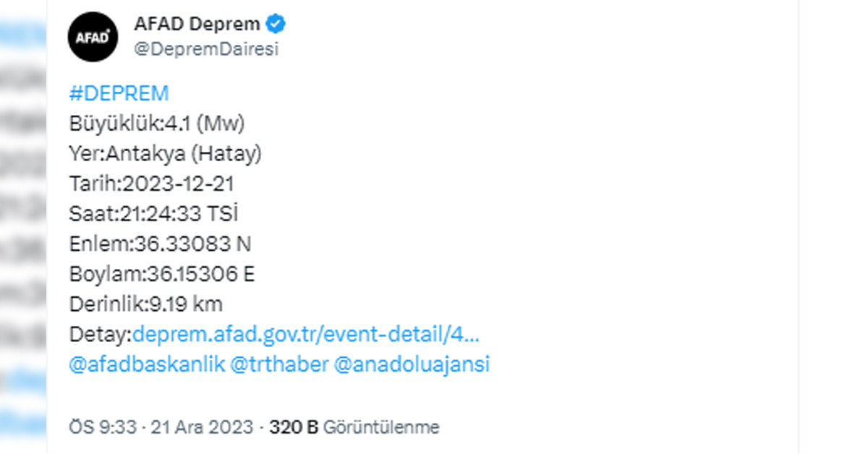Screen dimensions: 868x454
Task: Click the Görüntülenme label
Action: point(381,427)
